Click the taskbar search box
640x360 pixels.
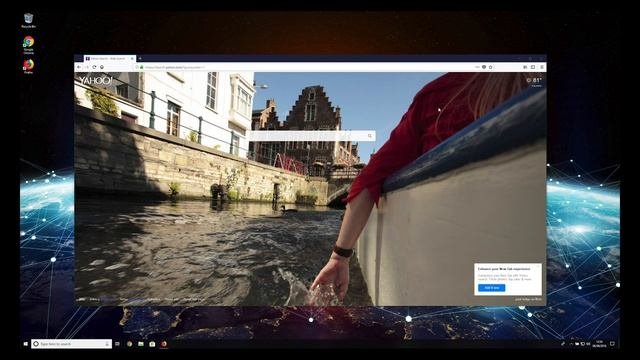pyautogui.click(x=71, y=344)
